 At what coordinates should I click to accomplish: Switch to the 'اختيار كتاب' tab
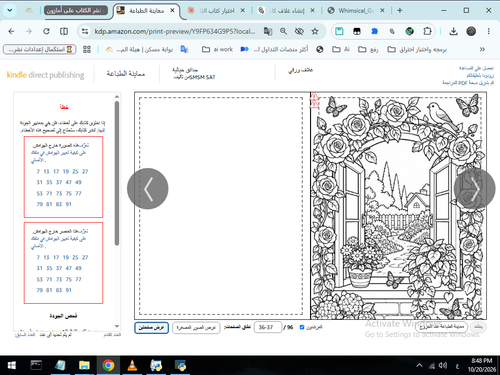(216, 11)
